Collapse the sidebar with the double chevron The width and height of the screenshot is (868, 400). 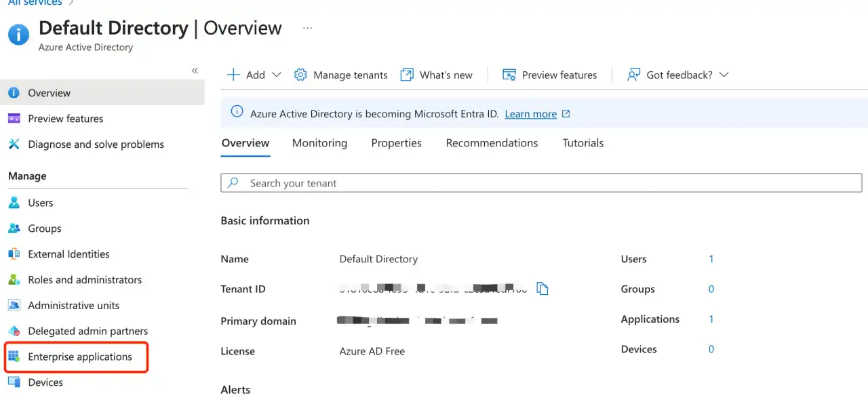click(195, 70)
